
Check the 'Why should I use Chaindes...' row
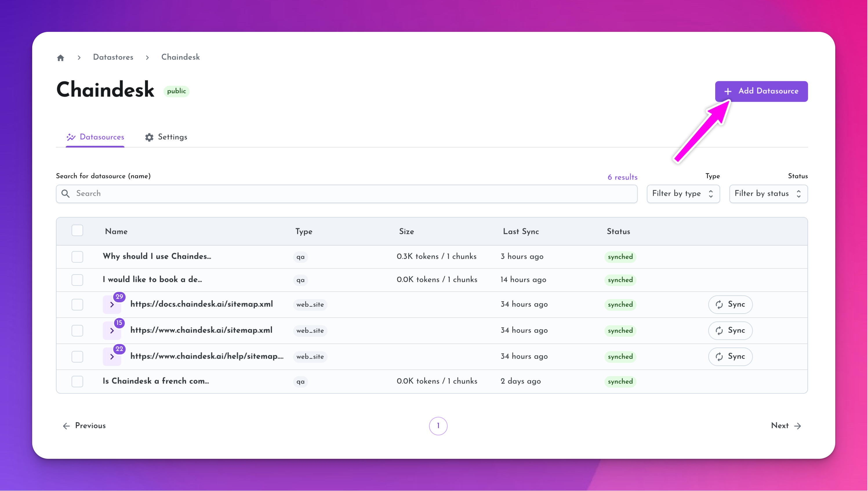pyautogui.click(x=77, y=257)
